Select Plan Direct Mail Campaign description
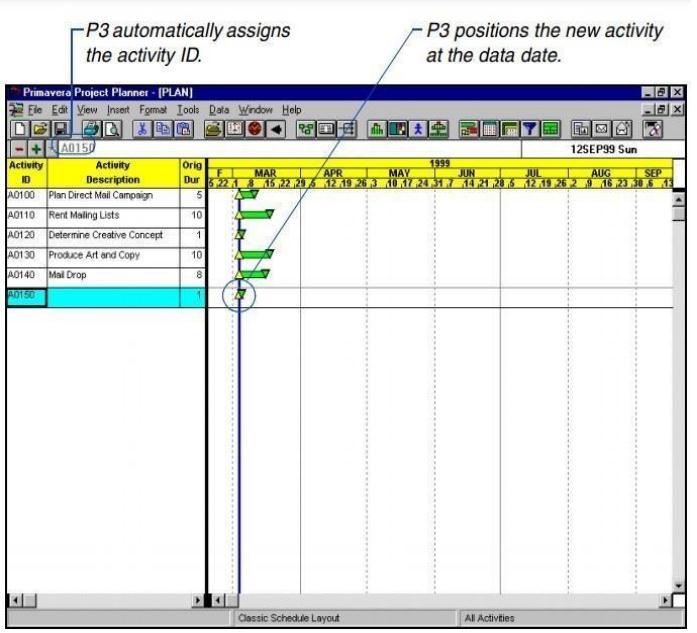Image resolution: width=697 pixels, height=633 pixels. [113, 197]
